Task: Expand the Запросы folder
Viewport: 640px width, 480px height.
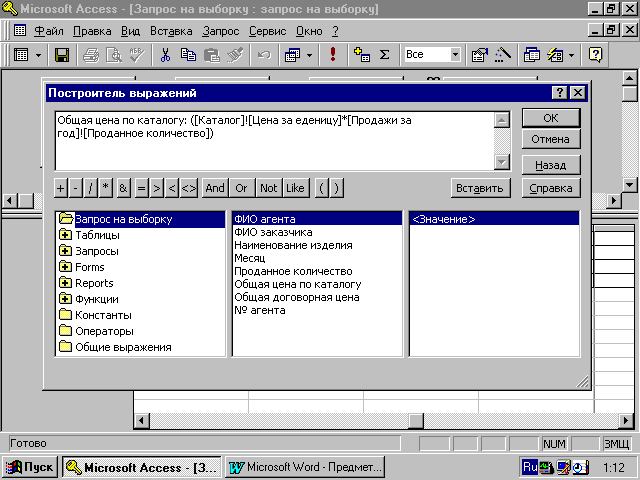Action: coord(65,251)
